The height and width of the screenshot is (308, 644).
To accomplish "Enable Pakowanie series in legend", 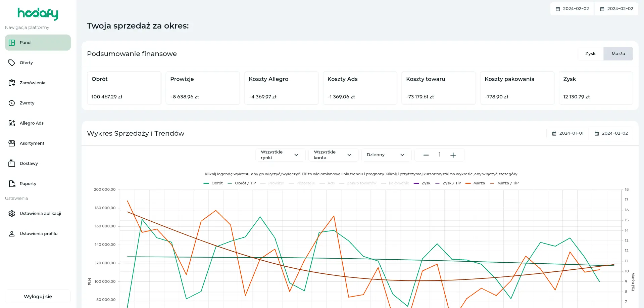I will pyautogui.click(x=395, y=183).
